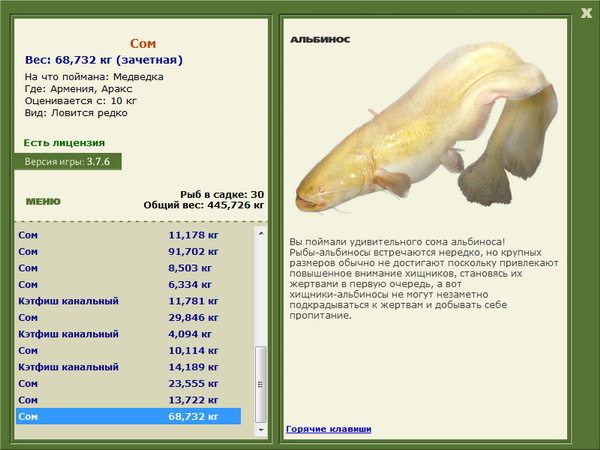The height and width of the screenshot is (450, 600).
Task: Click the albino catfish picture
Action: click(x=426, y=127)
